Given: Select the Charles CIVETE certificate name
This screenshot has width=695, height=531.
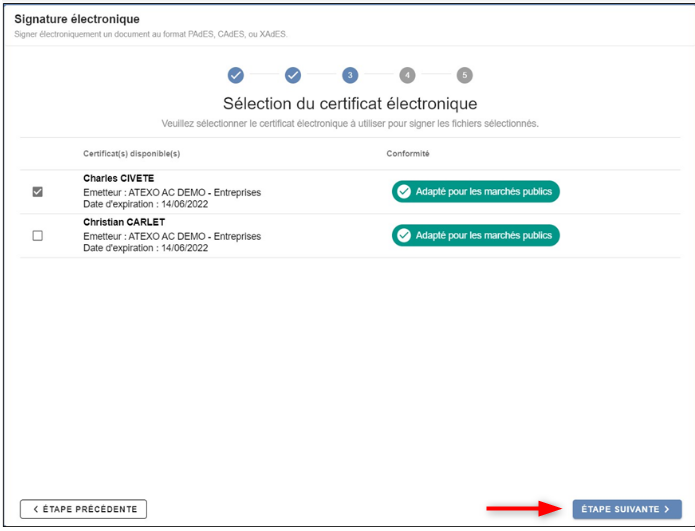Looking at the screenshot, I should 118,179.
